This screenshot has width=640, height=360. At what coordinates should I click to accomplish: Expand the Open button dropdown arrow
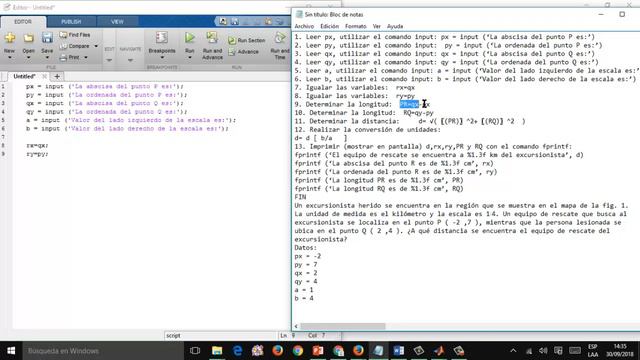pyautogui.click(x=28, y=58)
